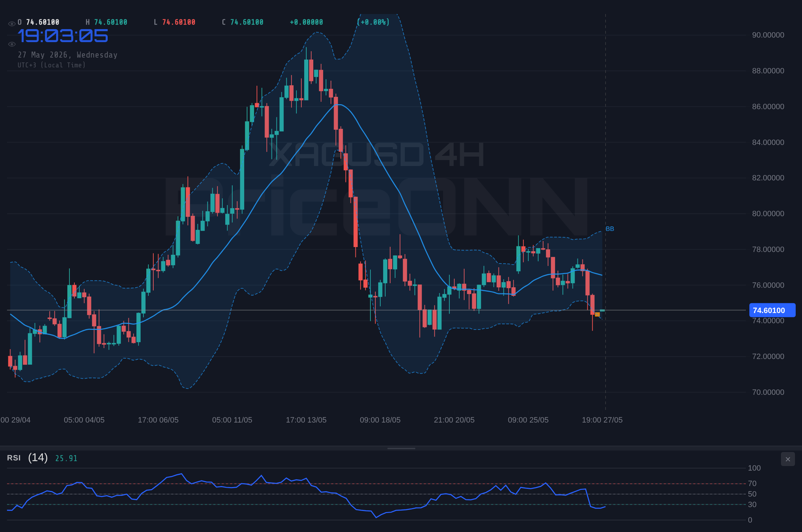802x532 pixels.
Task: Click the RSI indicator title
Action: 14,458
